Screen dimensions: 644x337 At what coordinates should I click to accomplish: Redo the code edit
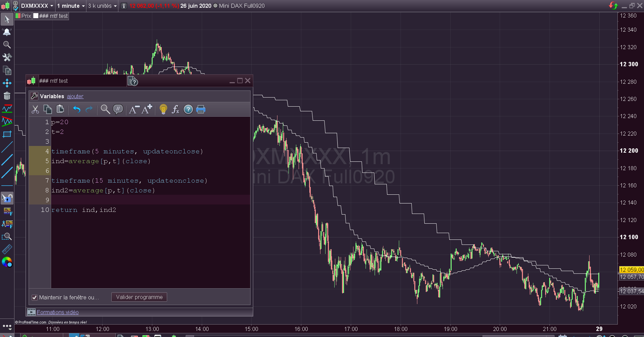pos(89,109)
